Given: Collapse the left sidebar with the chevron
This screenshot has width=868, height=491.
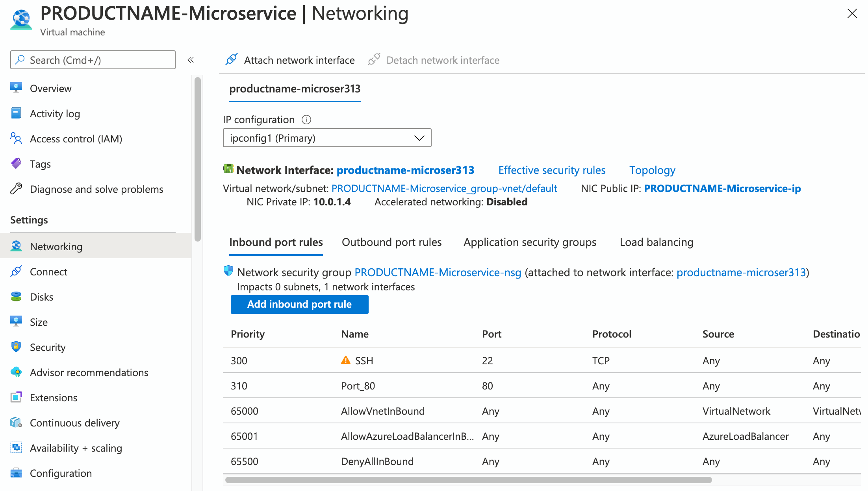Looking at the screenshot, I should (x=191, y=59).
